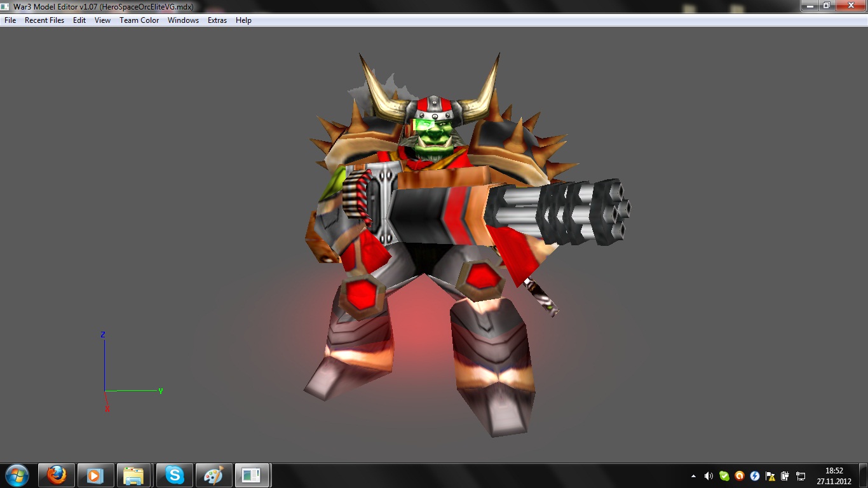Open the Windows menu

[x=183, y=20]
